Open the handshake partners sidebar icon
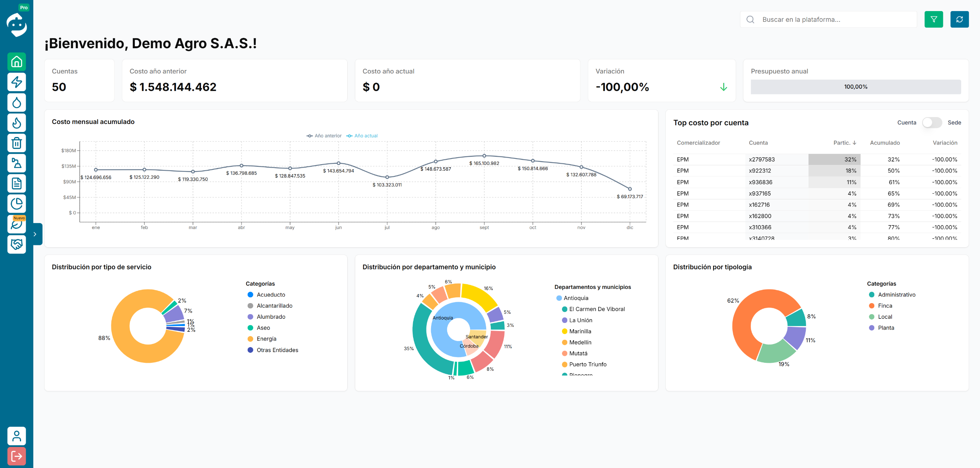The height and width of the screenshot is (468, 980). [16, 244]
